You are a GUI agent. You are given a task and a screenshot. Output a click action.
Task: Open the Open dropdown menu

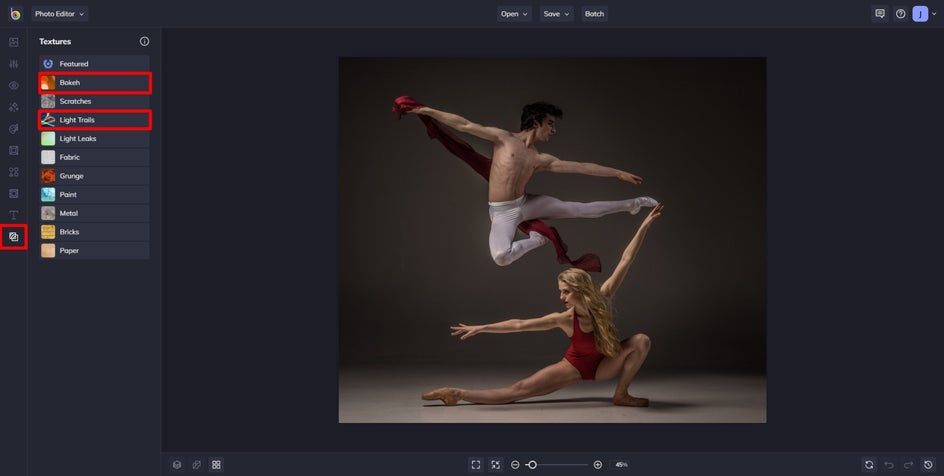pos(514,14)
